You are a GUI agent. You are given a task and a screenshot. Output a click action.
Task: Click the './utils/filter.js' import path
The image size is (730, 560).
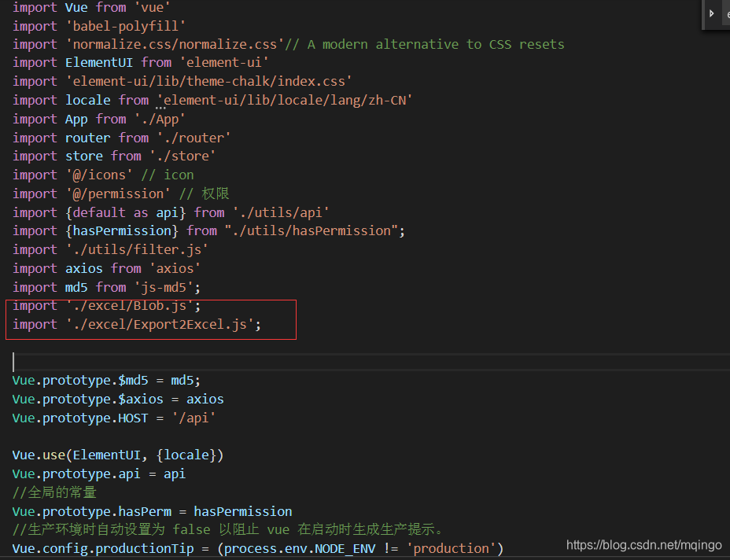137,249
